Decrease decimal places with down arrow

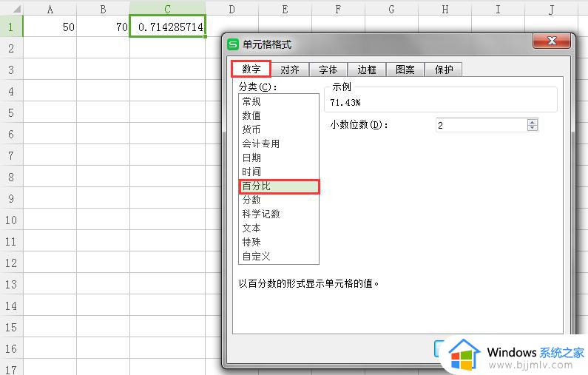click(x=532, y=128)
